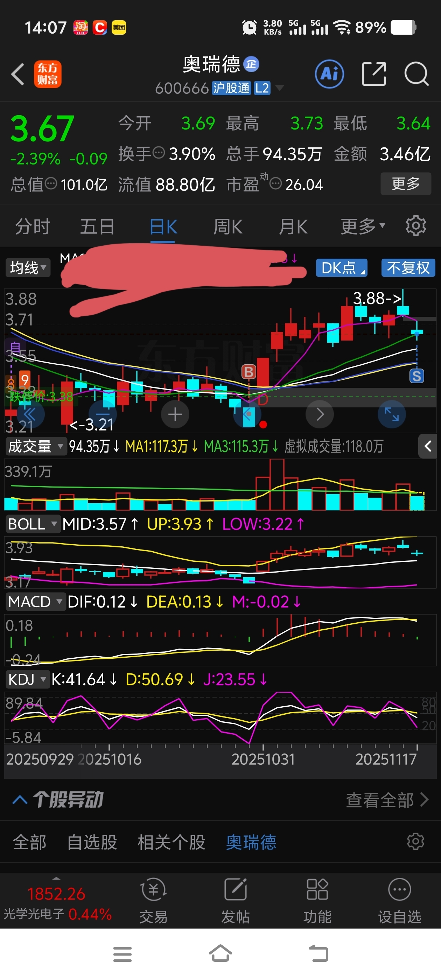Open the 均线 indicator dropdown
The image size is (441, 980).
click(28, 268)
